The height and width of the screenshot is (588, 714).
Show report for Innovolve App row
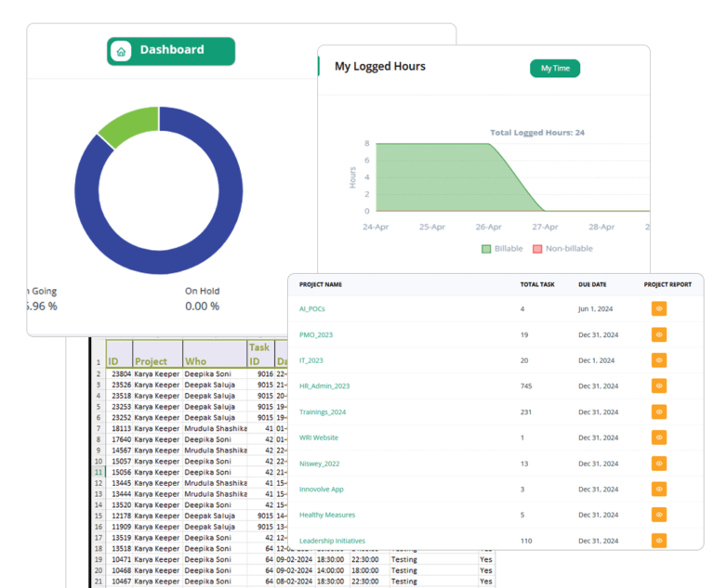pyautogui.click(x=658, y=489)
